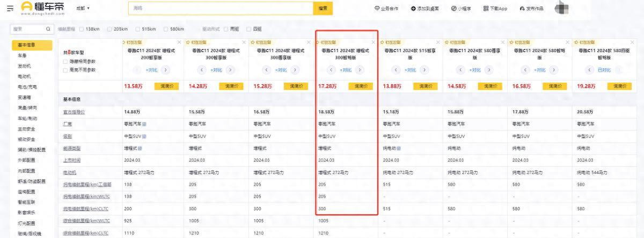Click the 添加到桌面 icon link
Viewport: 644px width, 238px height.
425,9
